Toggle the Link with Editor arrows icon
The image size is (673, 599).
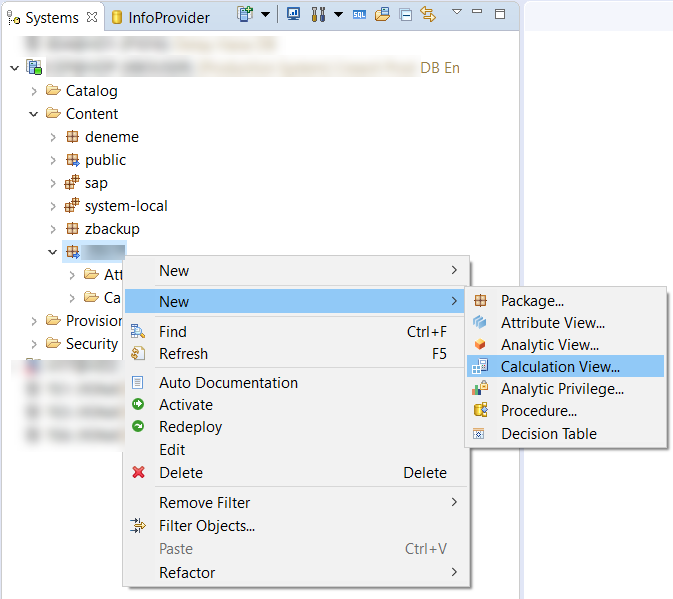(x=428, y=14)
